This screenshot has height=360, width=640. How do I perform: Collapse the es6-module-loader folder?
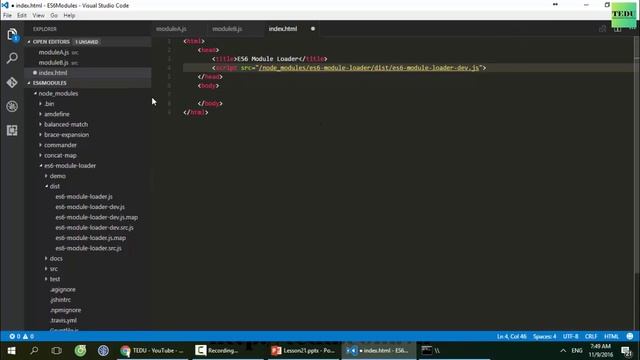pyautogui.click(x=70, y=166)
